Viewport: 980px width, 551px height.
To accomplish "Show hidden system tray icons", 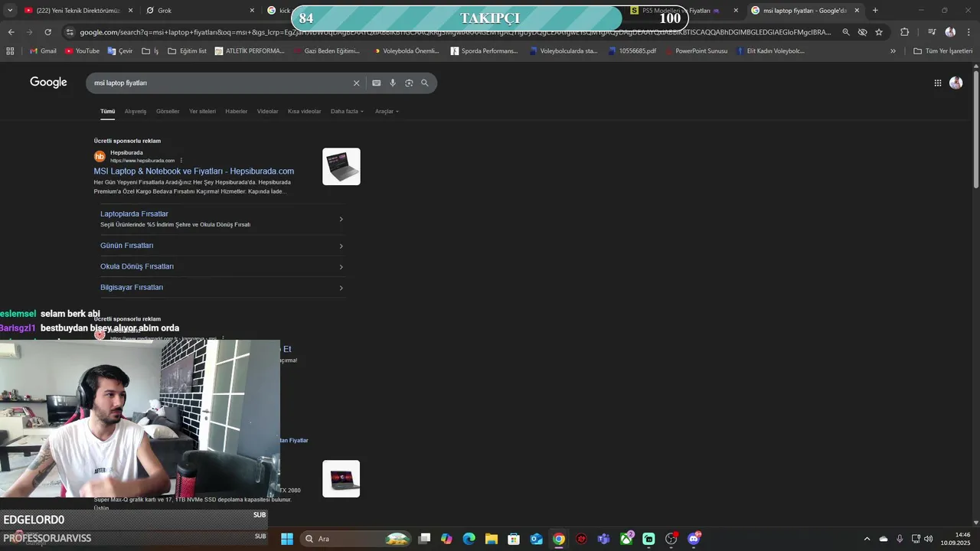I will (x=867, y=539).
